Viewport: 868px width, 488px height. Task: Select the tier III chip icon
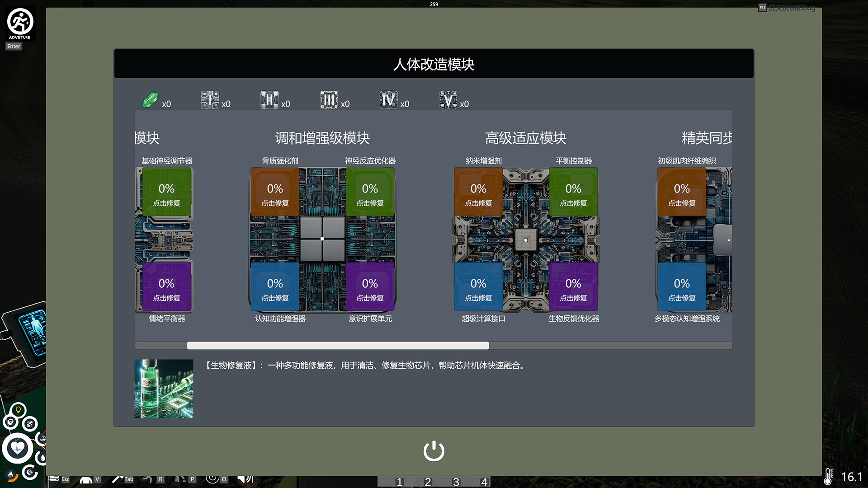click(329, 100)
